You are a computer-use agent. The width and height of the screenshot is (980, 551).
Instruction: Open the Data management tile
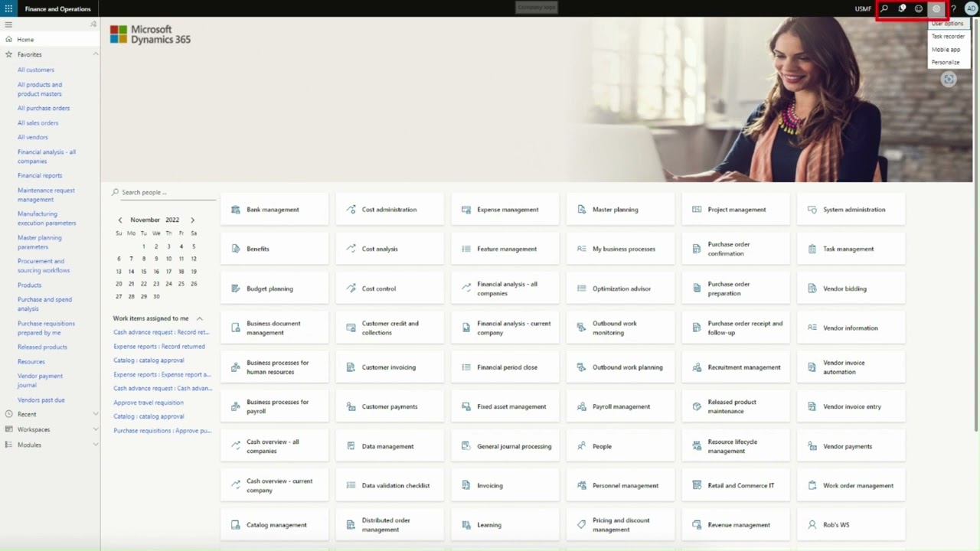click(x=390, y=446)
